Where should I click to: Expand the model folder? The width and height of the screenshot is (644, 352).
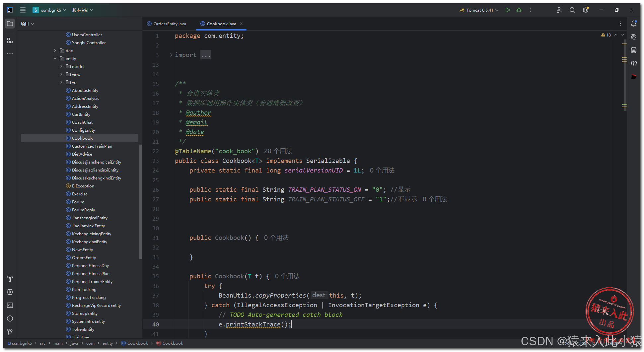[61, 66]
